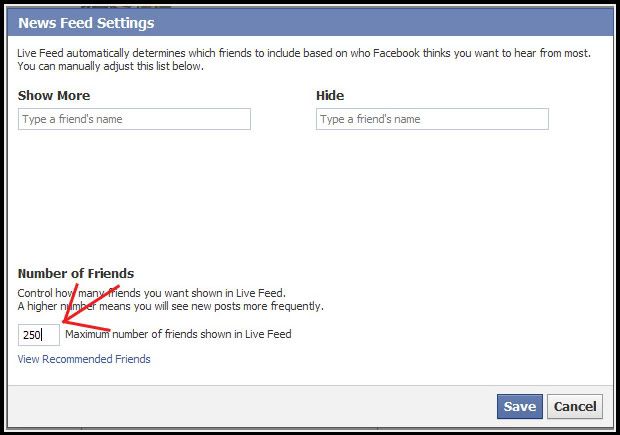The height and width of the screenshot is (435, 620).
Task: Click the blank area beneath the Show More field
Action: [x=134, y=194]
